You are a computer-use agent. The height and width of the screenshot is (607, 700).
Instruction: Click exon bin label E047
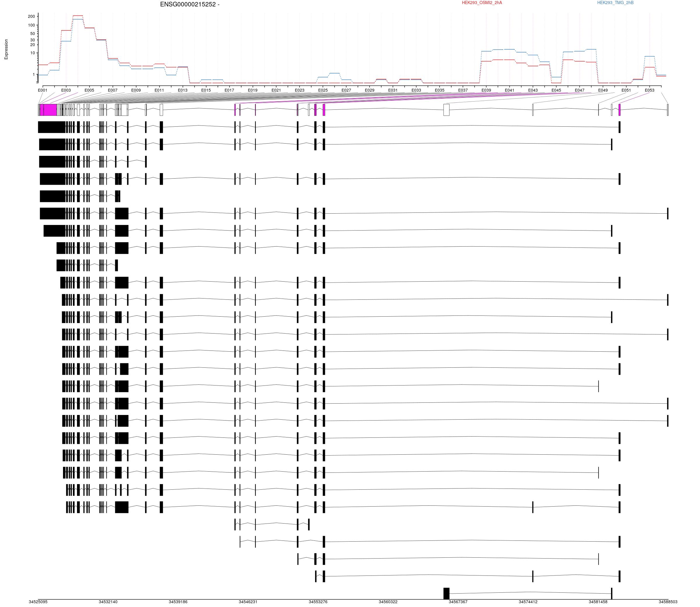(580, 90)
